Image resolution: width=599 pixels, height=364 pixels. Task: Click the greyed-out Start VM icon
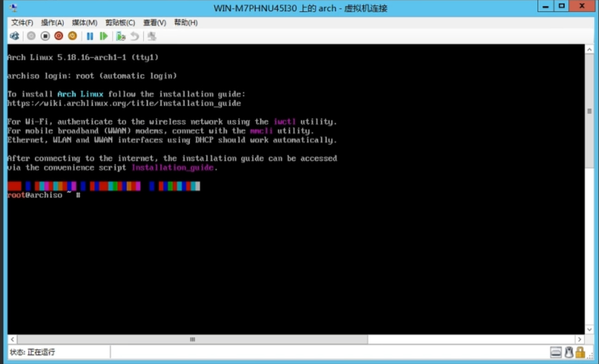(31, 36)
